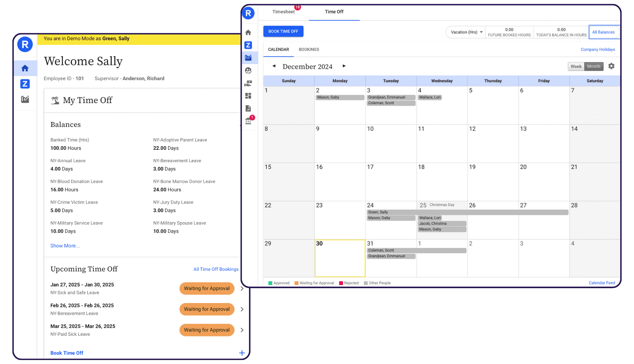Click the bank building icon with the notification badge
Viewport: 634px width, 364px height.
tap(248, 121)
